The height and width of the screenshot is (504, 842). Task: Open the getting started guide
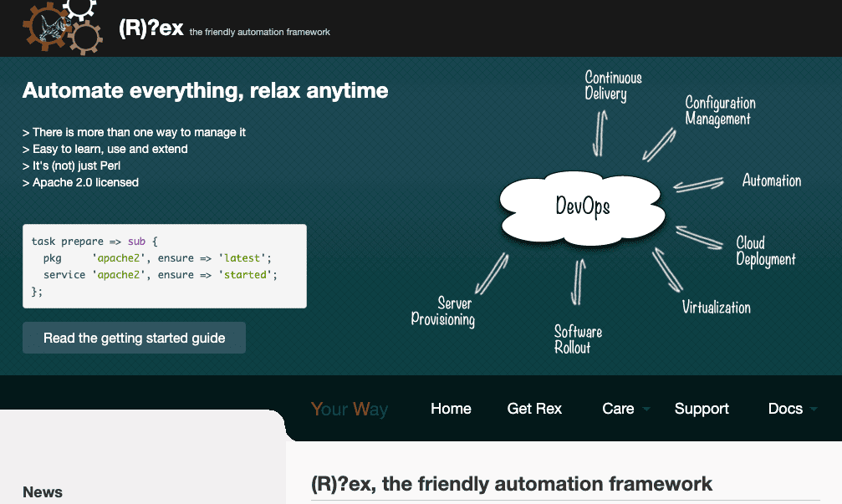pos(134,338)
